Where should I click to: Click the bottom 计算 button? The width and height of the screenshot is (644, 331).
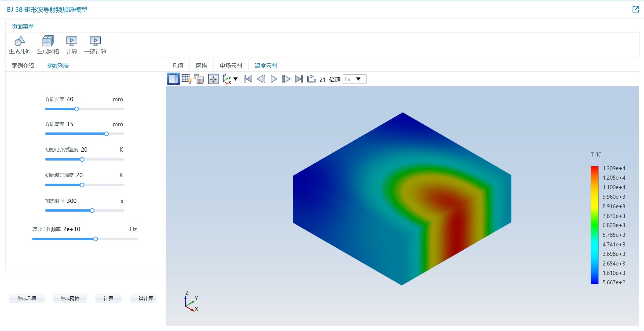point(108,298)
